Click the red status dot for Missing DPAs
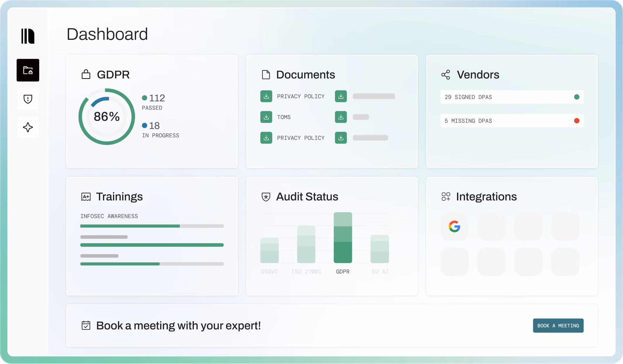Image resolution: width=623 pixels, height=364 pixels. [x=576, y=121]
